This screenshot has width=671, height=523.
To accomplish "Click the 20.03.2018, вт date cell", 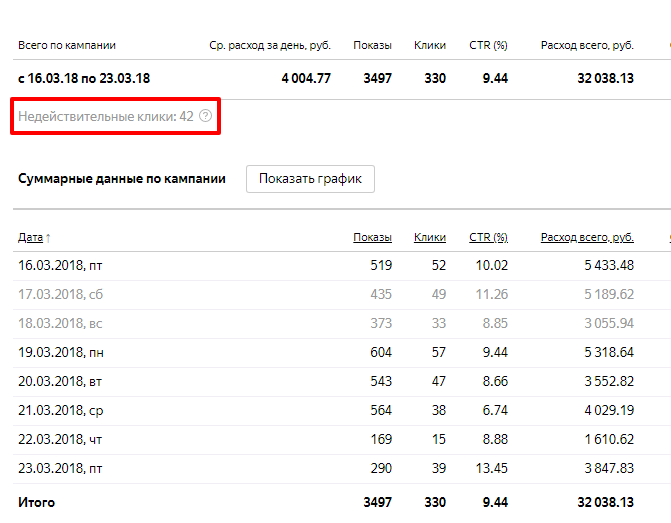I will click(x=60, y=381).
